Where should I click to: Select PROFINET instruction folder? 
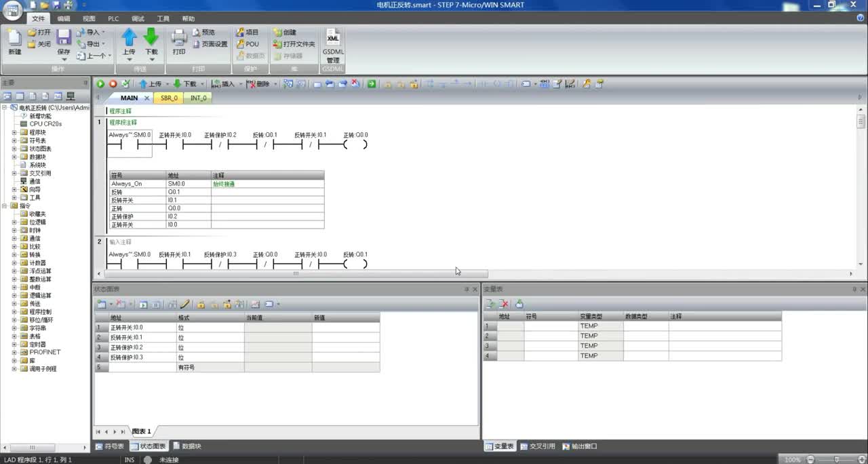[45, 352]
